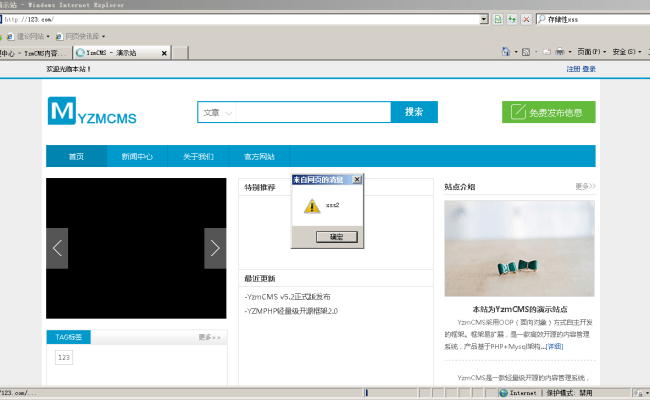Click the printer toolbar icon
The image size is (650, 400).
point(560,52)
